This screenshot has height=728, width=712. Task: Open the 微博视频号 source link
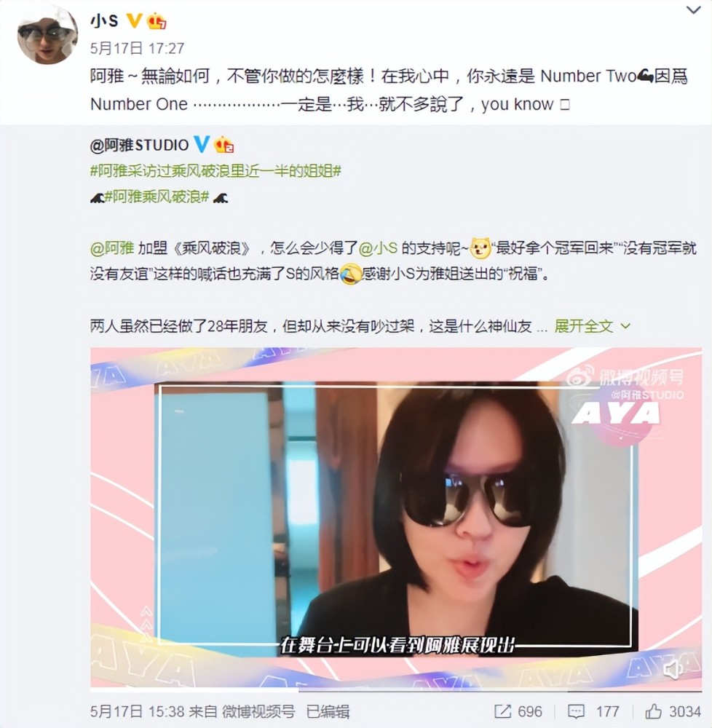click(258, 711)
